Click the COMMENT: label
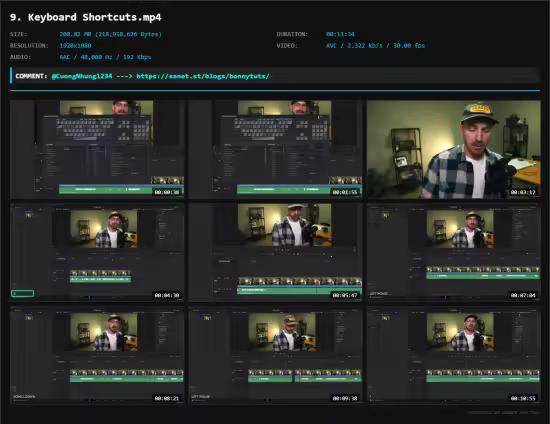Viewport: 550px width, 424px height. [x=31, y=76]
